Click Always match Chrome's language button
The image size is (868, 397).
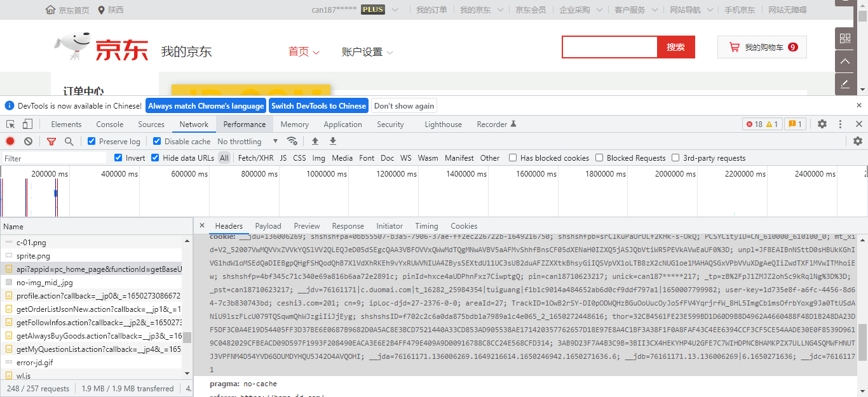coord(206,105)
